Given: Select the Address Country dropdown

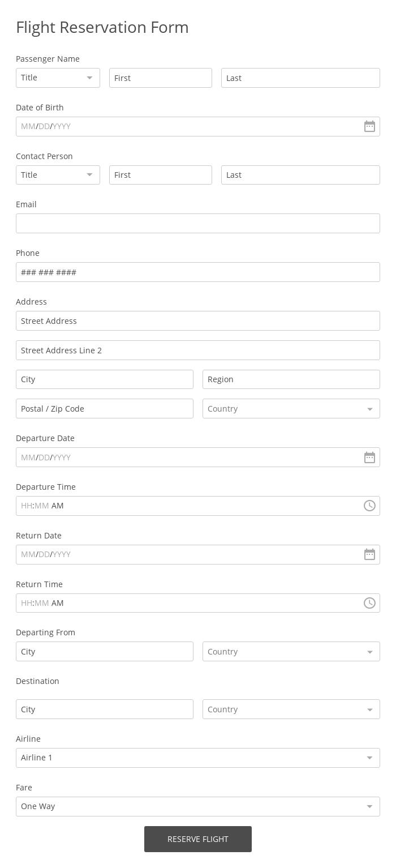Looking at the screenshot, I should click(x=291, y=409).
